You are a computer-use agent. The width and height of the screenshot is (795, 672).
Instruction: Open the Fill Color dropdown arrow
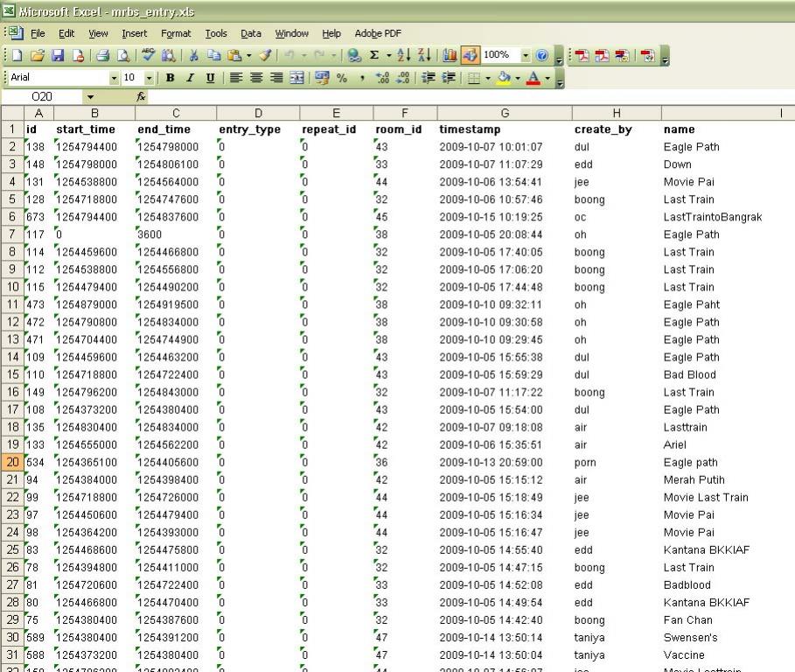[x=518, y=78]
